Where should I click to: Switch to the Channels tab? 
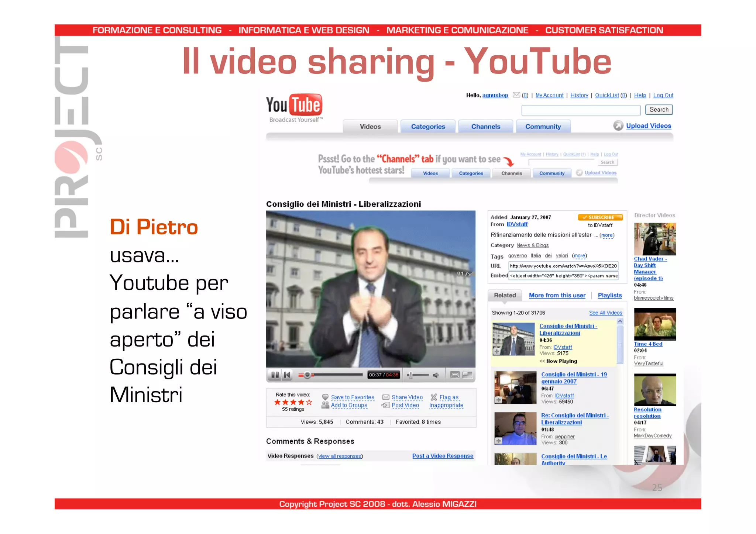pos(486,127)
